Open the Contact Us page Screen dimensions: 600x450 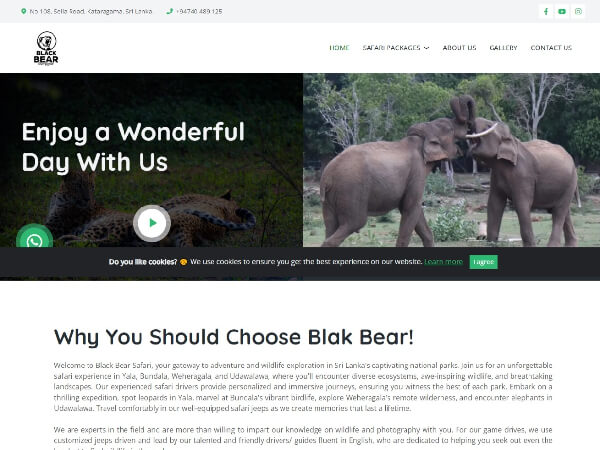551,48
